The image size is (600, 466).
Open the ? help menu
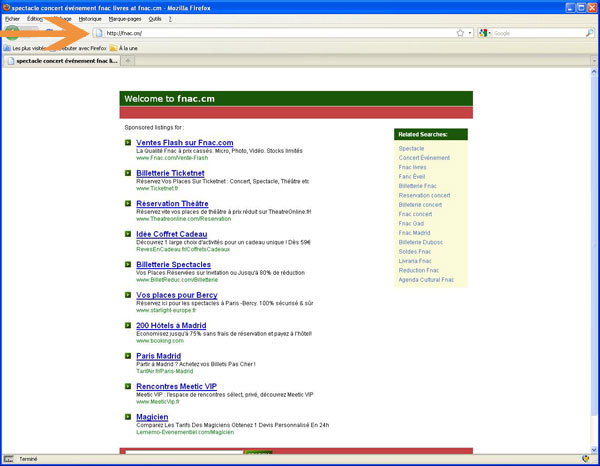point(170,19)
